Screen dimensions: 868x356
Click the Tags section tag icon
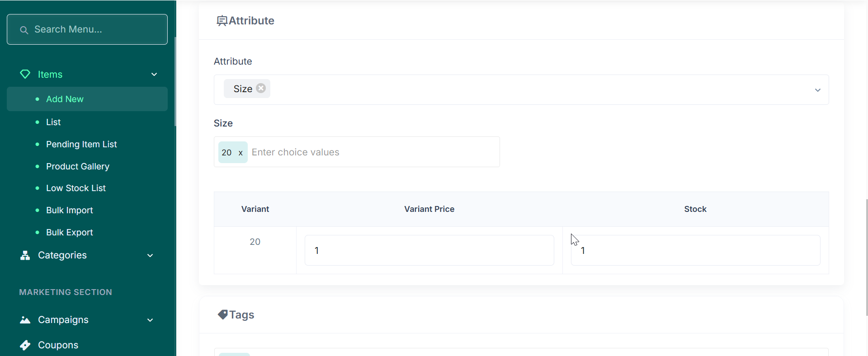tap(222, 315)
